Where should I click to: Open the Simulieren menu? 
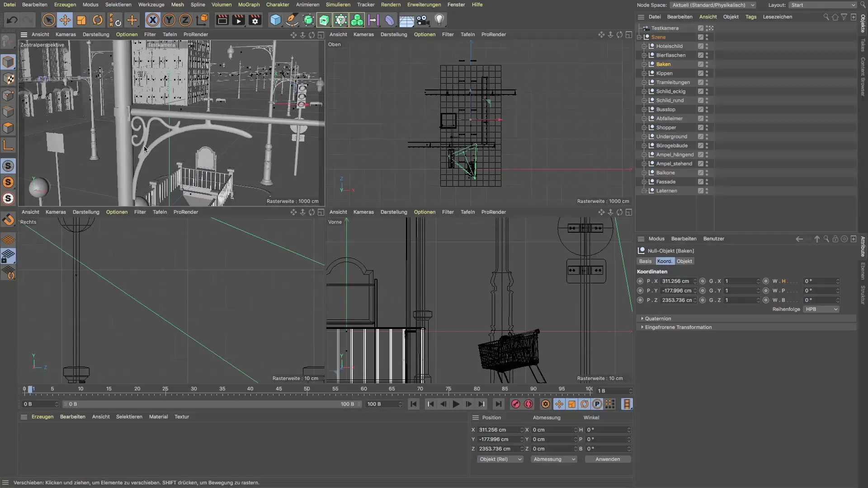tap(338, 5)
